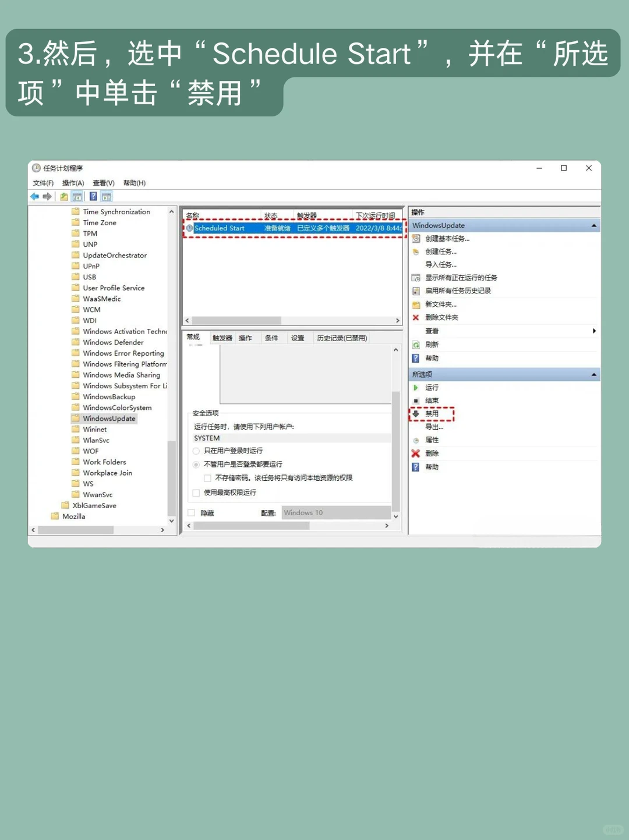The image size is (629, 840).
Task: Click scroll-up arrow of tree pane
Action: point(171,212)
